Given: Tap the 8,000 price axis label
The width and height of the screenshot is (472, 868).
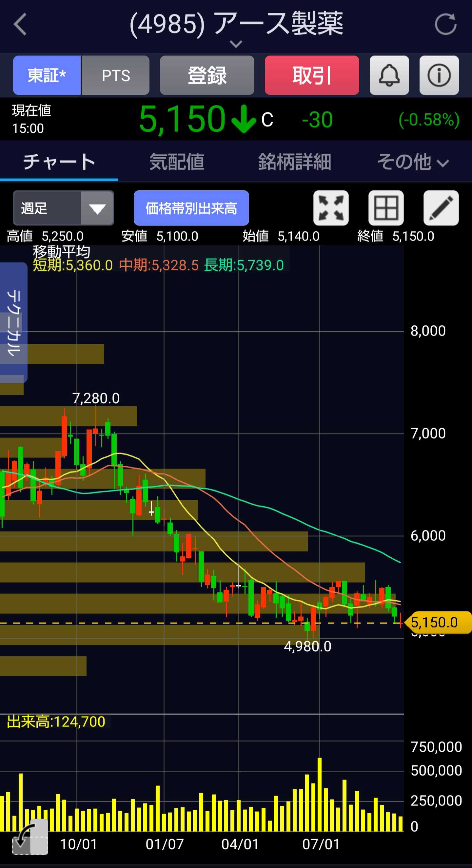Looking at the screenshot, I should (428, 331).
